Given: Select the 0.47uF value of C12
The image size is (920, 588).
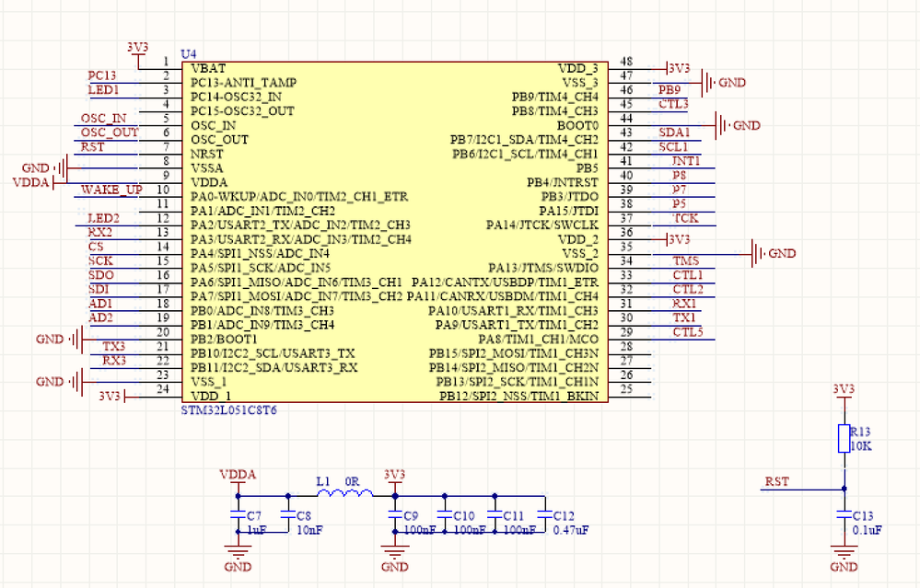Looking at the screenshot, I should point(570,531).
